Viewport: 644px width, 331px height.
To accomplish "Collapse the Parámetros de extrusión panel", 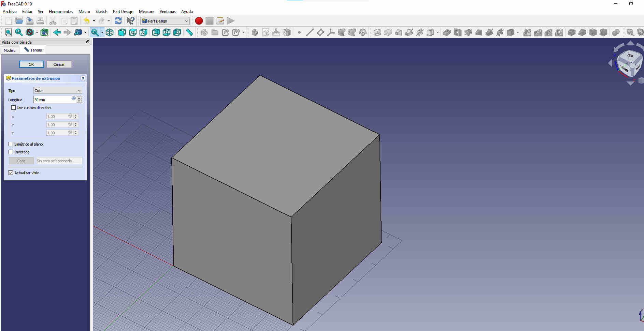I will pyautogui.click(x=83, y=78).
